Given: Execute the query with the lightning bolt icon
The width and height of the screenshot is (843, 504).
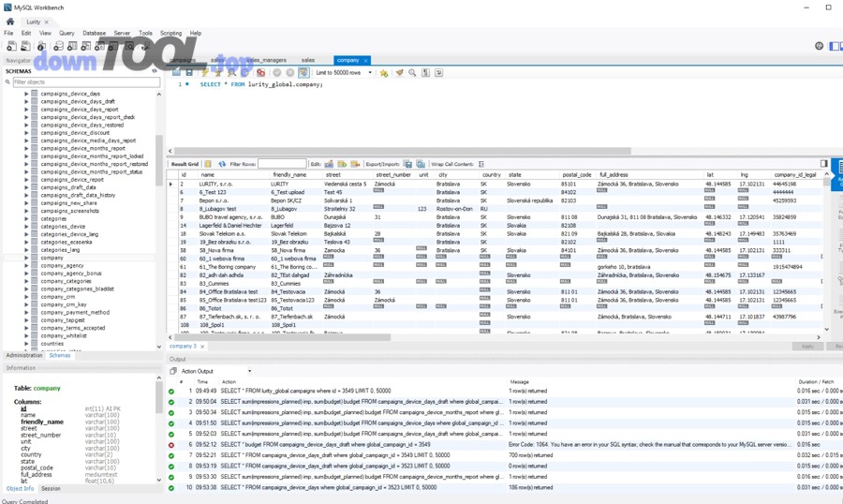Looking at the screenshot, I should click(x=204, y=72).
